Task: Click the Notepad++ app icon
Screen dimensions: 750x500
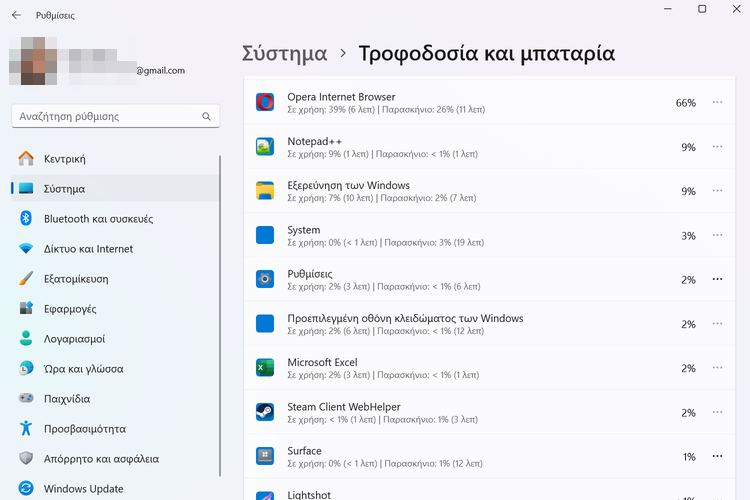Action: [265, 147]
